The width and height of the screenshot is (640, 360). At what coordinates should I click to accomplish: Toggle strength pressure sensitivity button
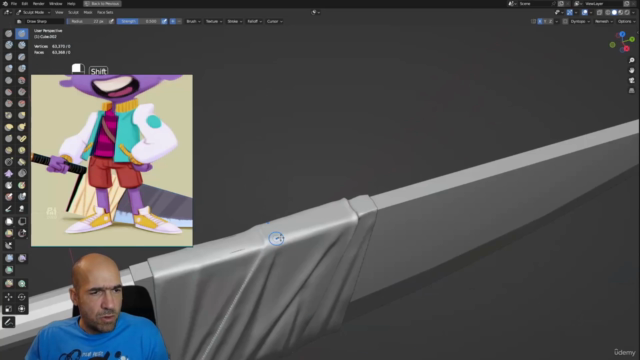point(164,21)
